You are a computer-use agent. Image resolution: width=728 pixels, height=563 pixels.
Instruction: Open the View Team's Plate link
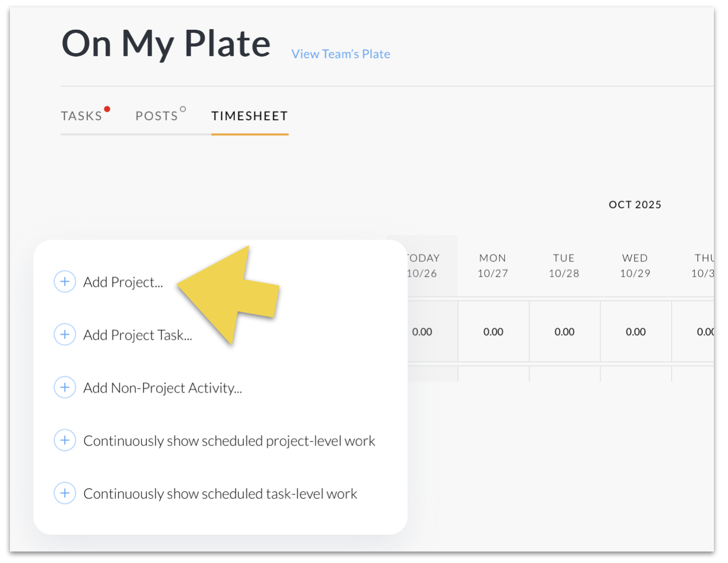(x=340, y=54)
